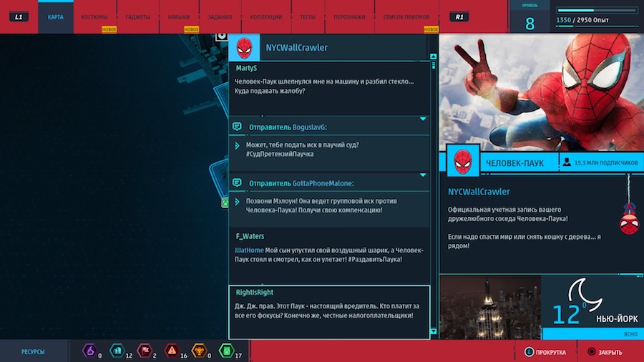Click the NYCWallCrawler profile handle

tap(479, 192)
